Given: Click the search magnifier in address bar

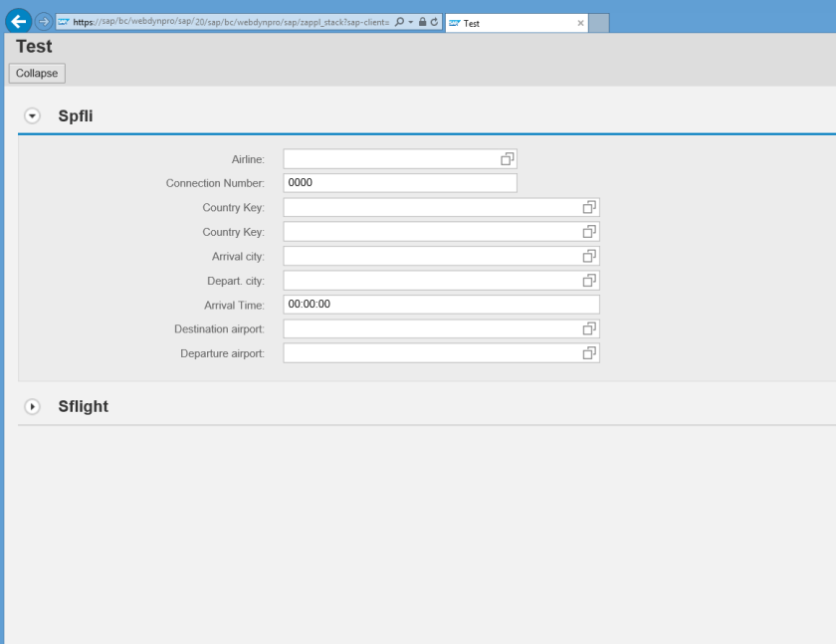Looking at the screenshot, I should [399, 22].
